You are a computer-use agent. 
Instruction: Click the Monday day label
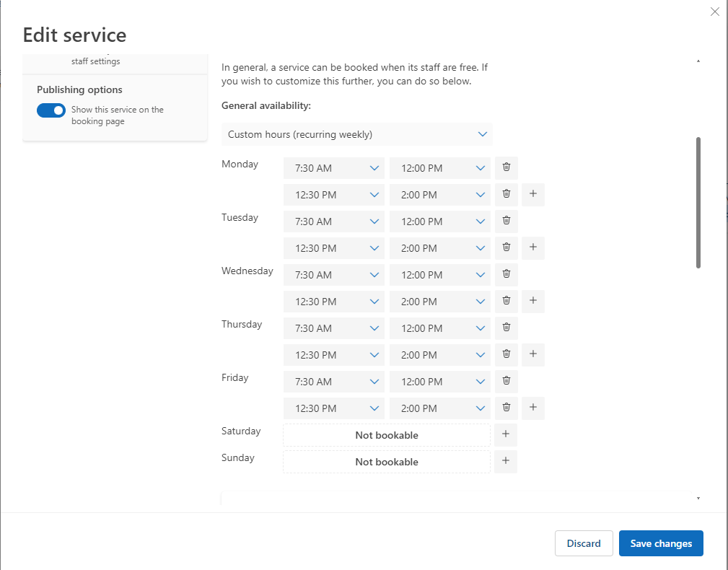pos(240,164)
